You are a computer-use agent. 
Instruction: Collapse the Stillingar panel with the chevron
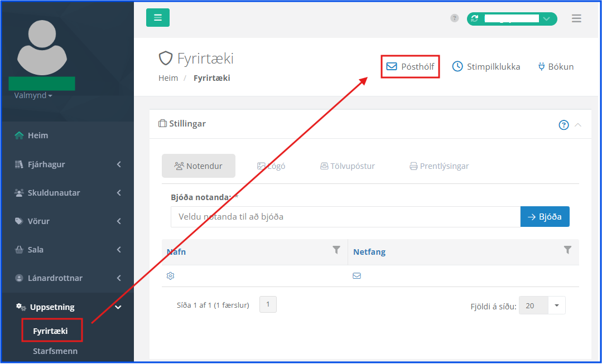coord(578,125)
